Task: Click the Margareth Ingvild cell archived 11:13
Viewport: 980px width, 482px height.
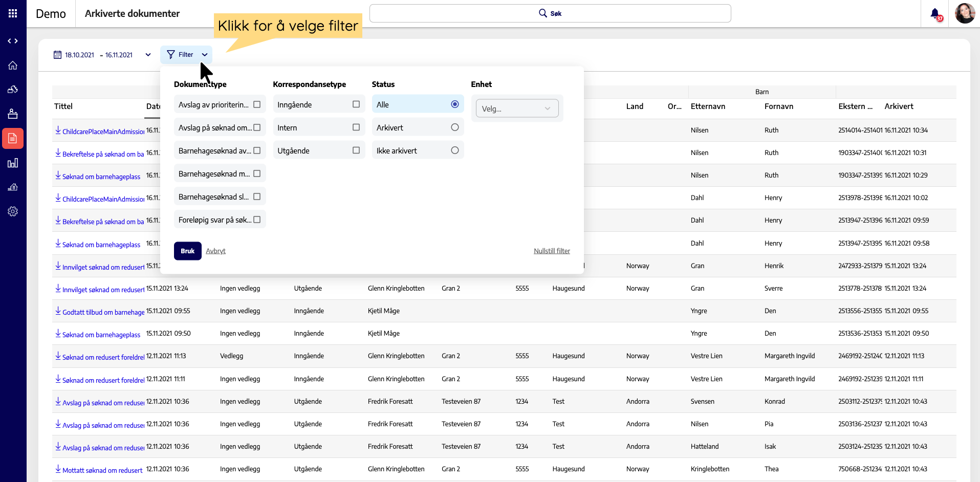Action: click(790, 356)
